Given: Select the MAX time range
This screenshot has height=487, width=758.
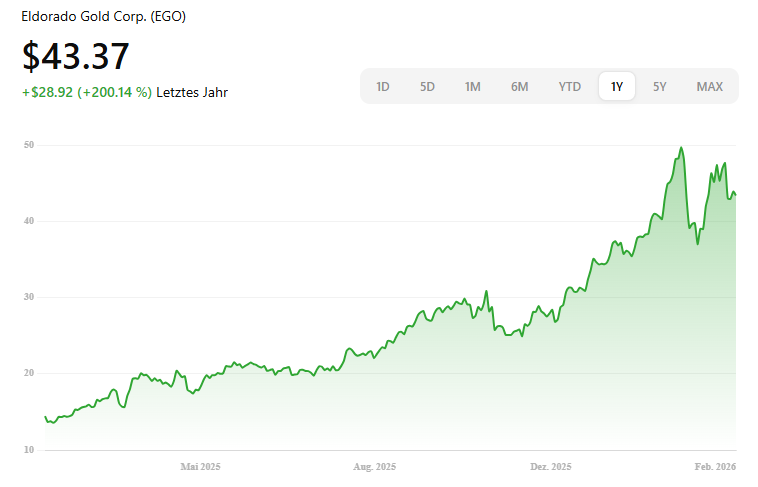Looking at the screenshot, I should click(x=709, y=87).
